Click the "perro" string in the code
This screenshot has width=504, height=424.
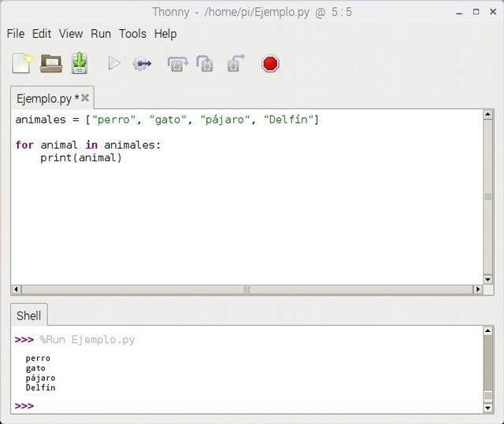[113, 120]
